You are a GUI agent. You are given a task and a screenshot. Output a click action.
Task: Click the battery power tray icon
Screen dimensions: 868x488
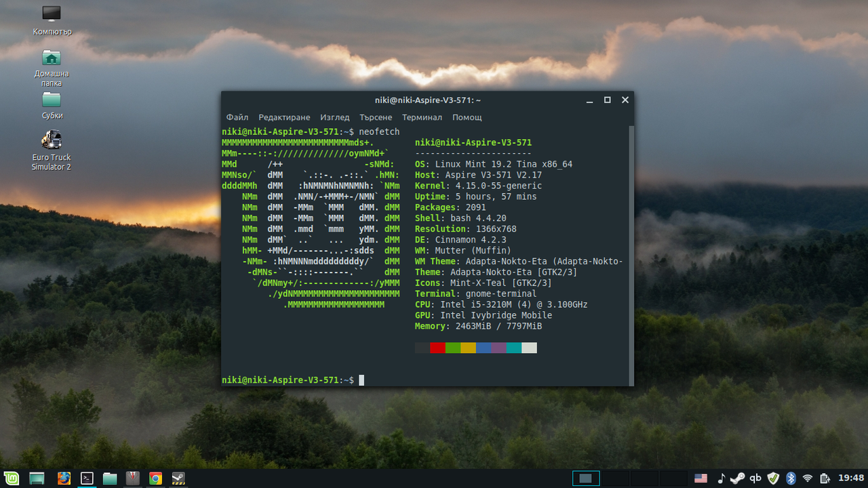[x=825, y=479]
